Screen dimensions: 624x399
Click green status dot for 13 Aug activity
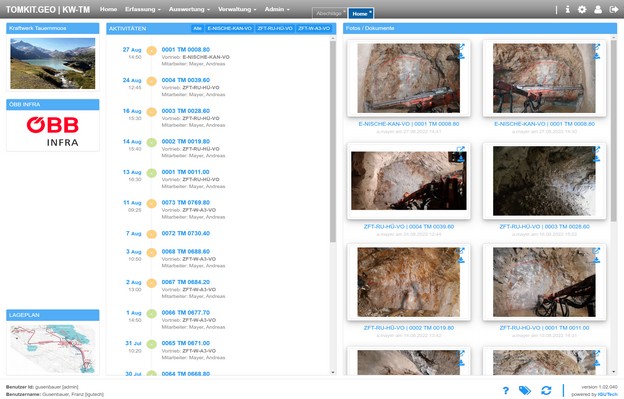coord(152,173)
